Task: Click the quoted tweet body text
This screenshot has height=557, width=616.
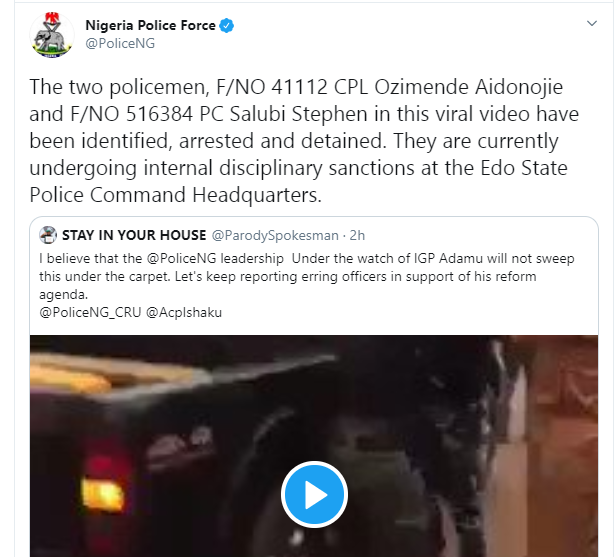Action: (307, 285)
